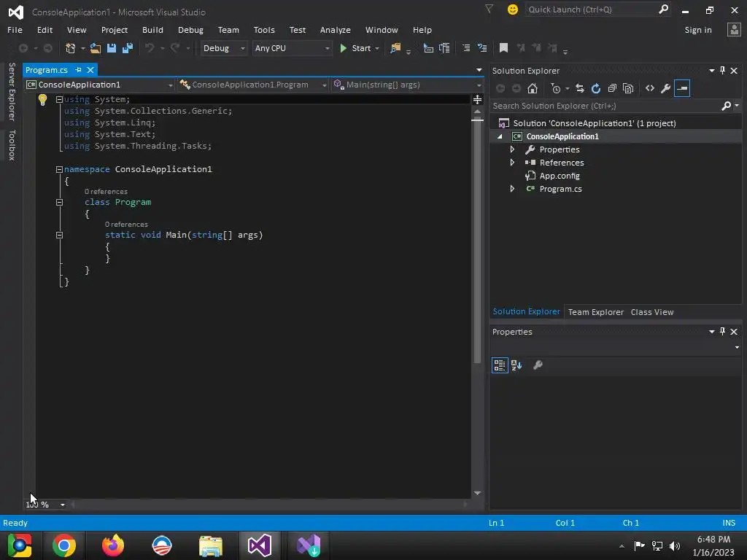Click the View Code angle-brackets icon

tap(650, 88)
